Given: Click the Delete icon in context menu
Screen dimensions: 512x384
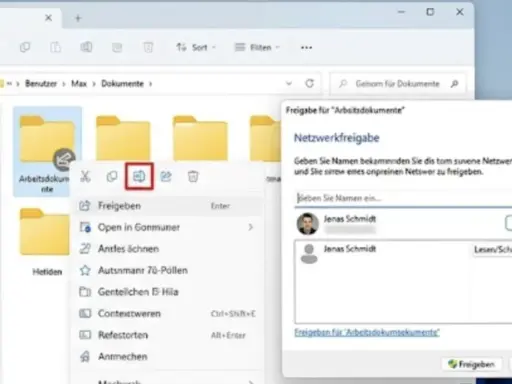Looking at the screenshot, I should pyautogui.click(x=193, y=176).
